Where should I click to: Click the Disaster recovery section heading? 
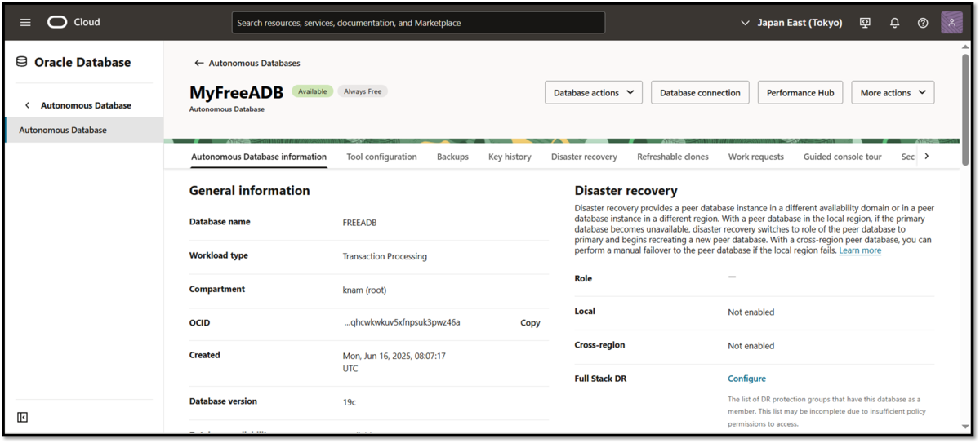coord(626,190)
